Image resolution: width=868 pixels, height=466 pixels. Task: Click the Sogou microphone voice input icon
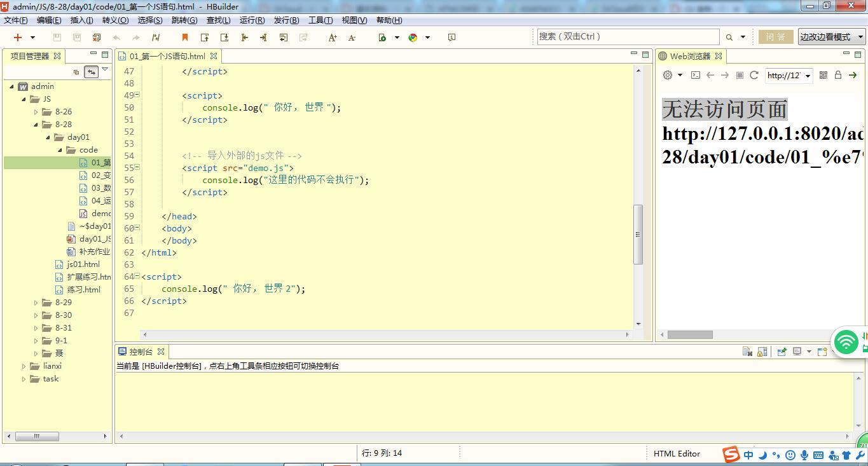[804, 455]
